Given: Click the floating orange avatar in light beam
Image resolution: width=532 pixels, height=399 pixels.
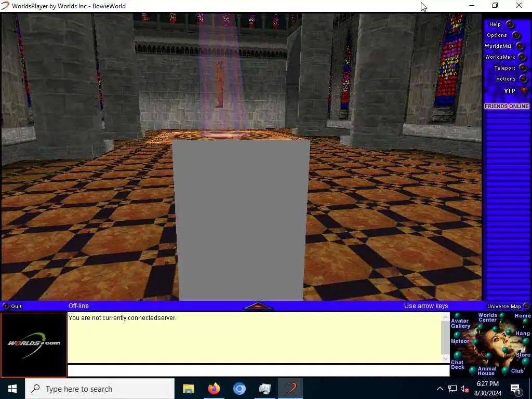Looking at the screenshot, I should [220, 85].
